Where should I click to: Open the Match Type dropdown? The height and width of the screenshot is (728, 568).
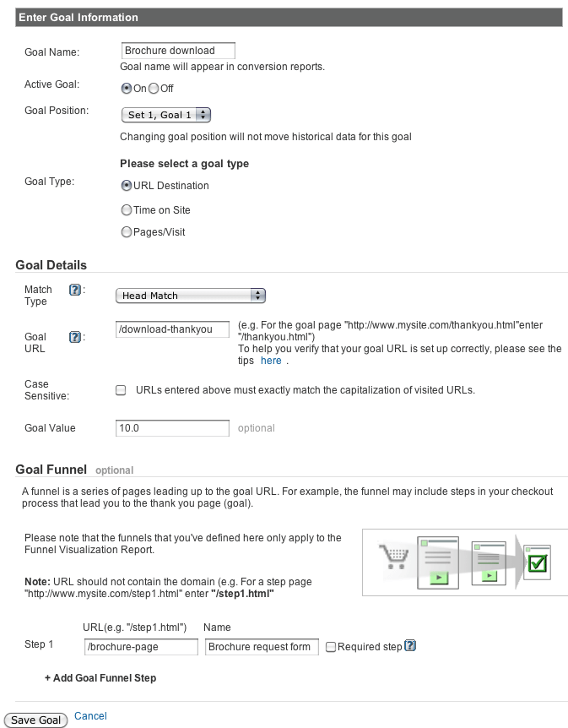(x=190, y=296)
